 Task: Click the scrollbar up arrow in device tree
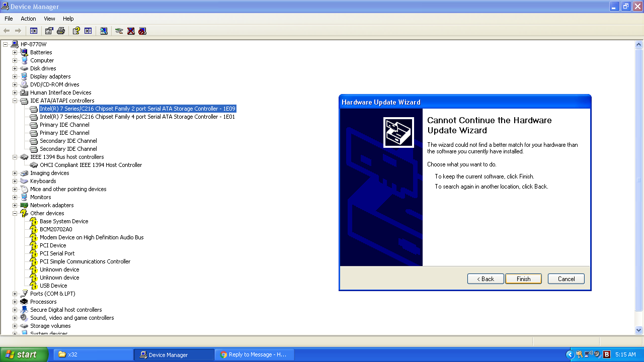point(639,44)
